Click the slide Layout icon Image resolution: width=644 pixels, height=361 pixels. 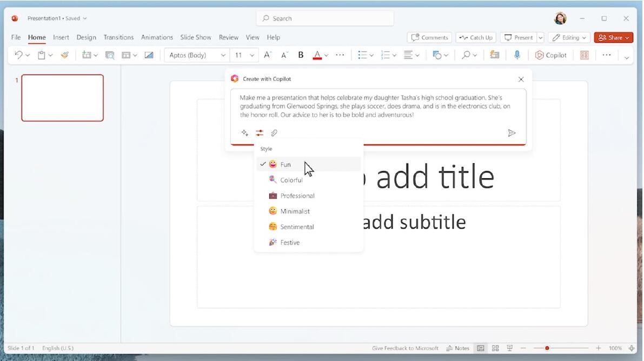[126, 55]
